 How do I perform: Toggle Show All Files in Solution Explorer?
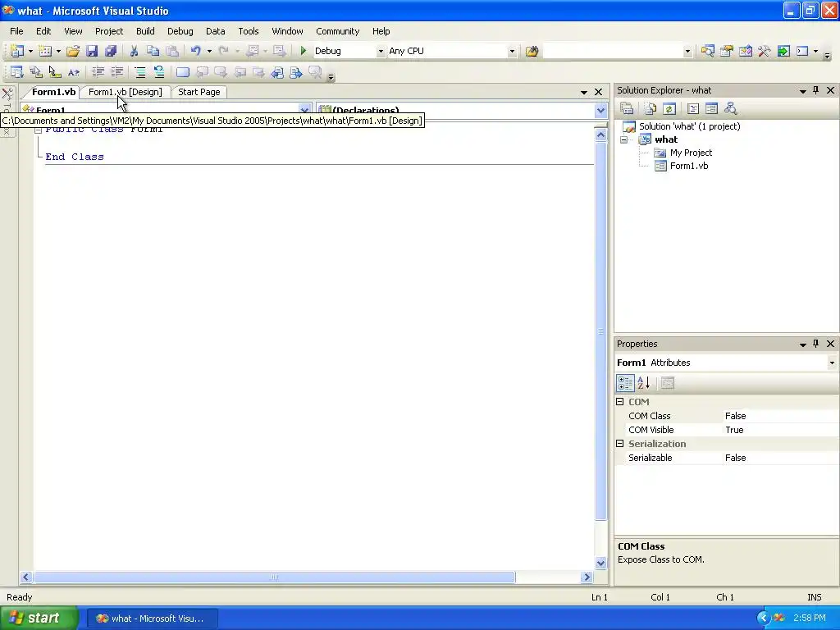click(651, 109)
